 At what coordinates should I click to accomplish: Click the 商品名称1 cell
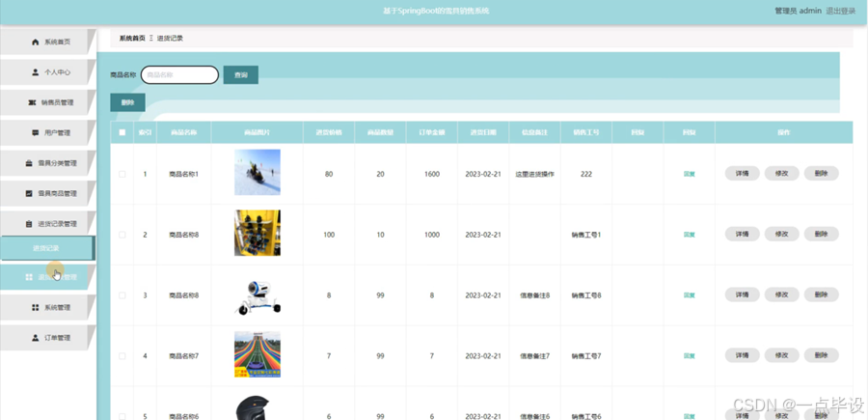pos(184,174)
